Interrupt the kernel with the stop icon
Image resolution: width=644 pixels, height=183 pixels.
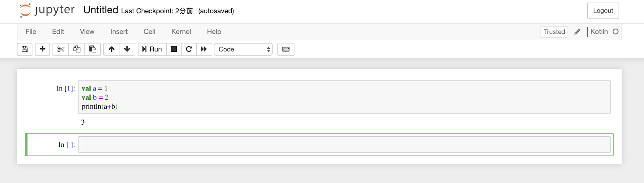(x=174, y=49)
